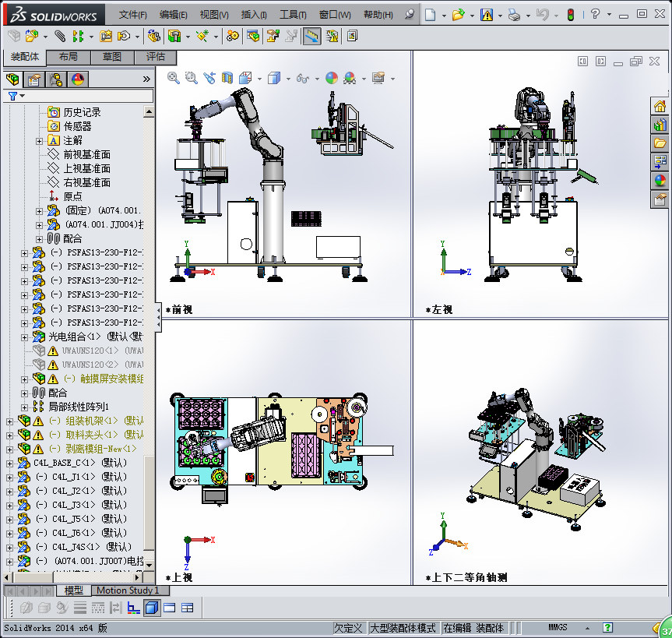The height and width of the screenshot is (638, 672).
Task: Toggle Shaded With Edges bottom toolbar button
Action: pyautogui.click(x=152, y=608)
